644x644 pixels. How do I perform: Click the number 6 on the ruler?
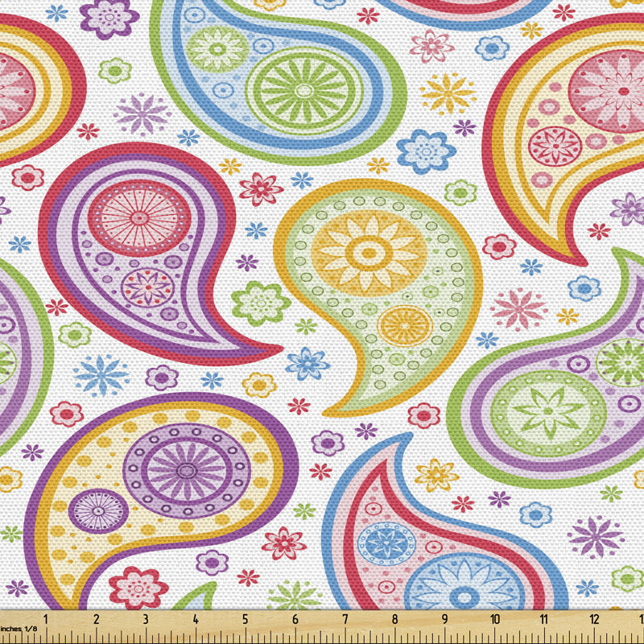pos(295,619)
